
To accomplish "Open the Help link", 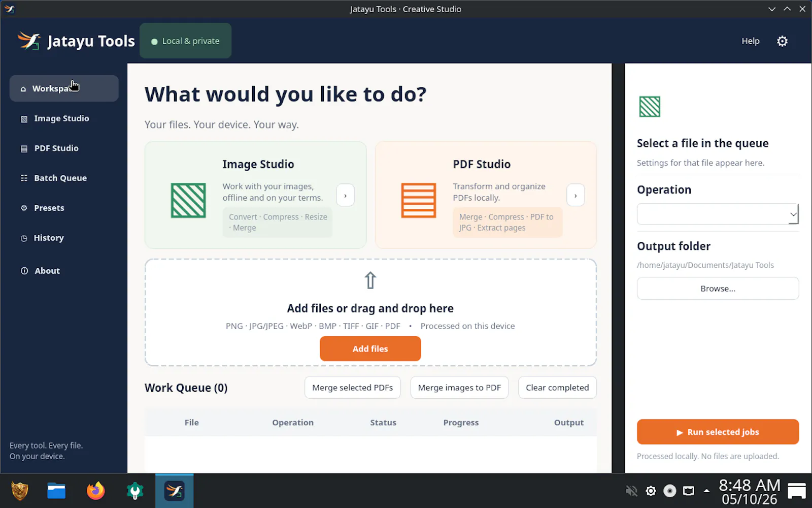I will click(x=750, y=41).
